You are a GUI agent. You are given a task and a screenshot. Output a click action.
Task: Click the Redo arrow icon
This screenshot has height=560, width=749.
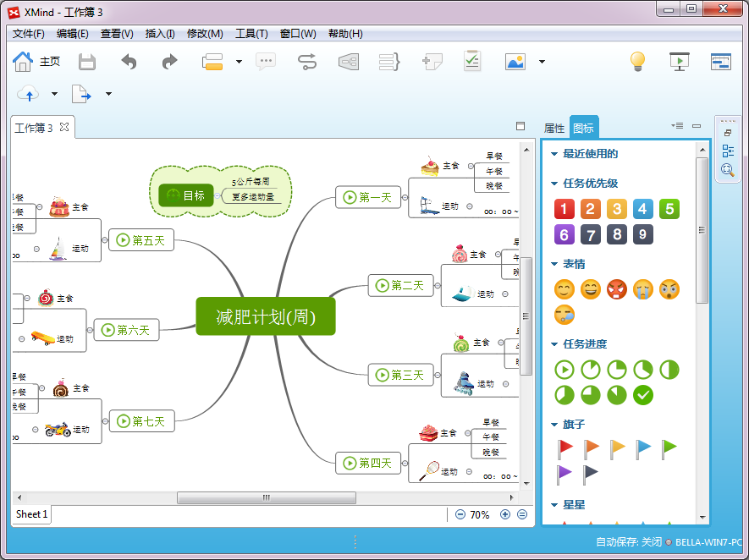point(170,62)
